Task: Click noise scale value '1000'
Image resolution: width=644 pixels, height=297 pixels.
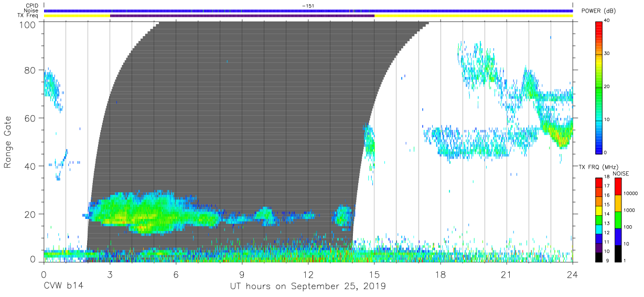Action: tap(629, 210)
